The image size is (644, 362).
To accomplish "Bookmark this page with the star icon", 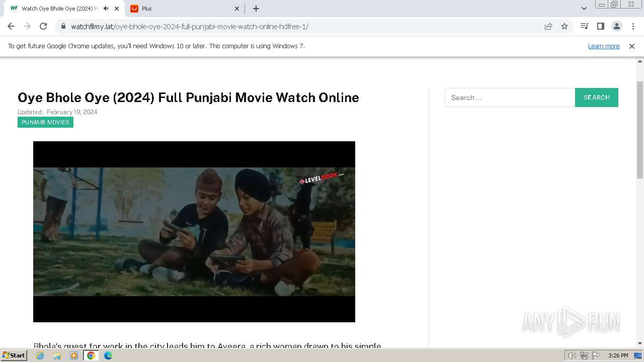I will coord(565,26).
